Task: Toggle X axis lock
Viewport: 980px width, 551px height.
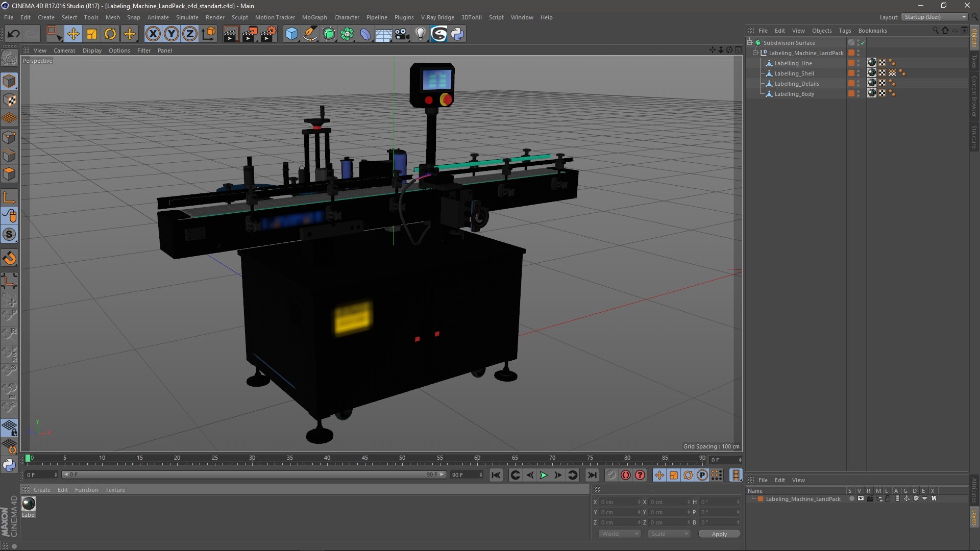Action: click(x=153, y=34)
